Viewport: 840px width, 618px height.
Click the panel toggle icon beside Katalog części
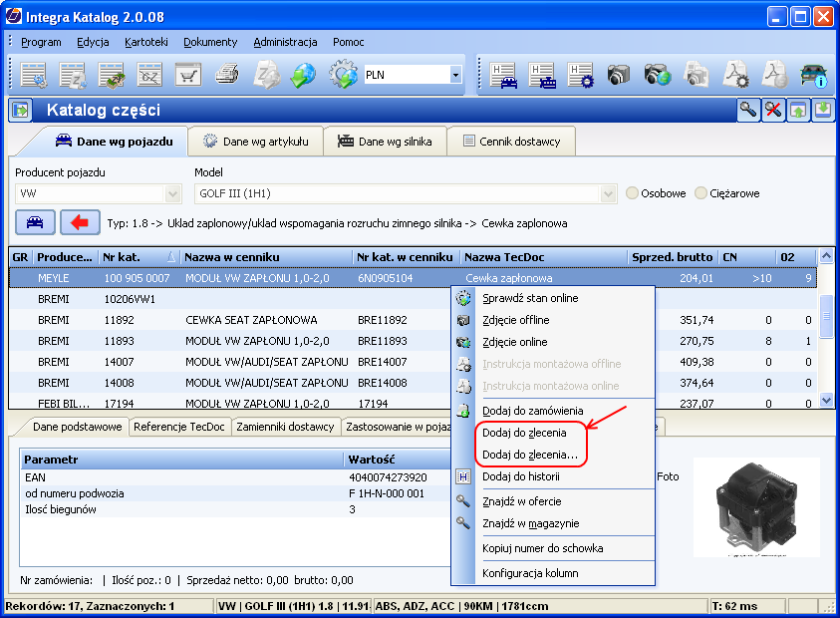20,111
